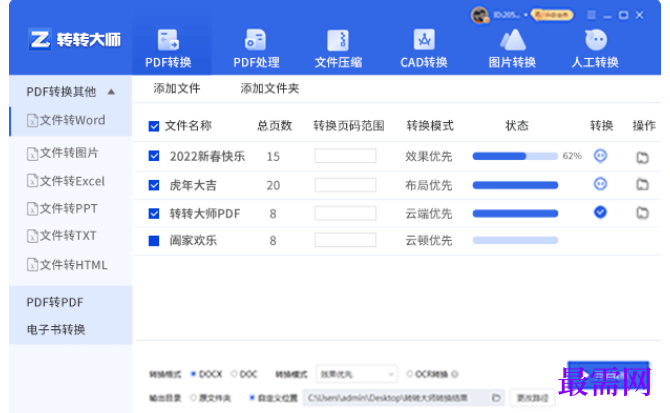Click the file name 2022新春快乐
This screenshot has height=413, width=670.
click(x=207, y=156)
